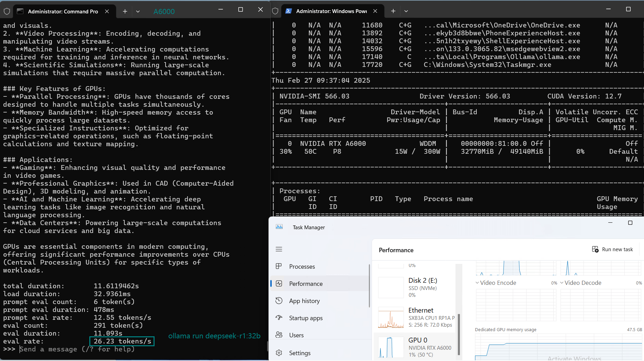644x361 pixels.
Task: Click the NVIDIA RTX A6000 name in nvidia-smi
Action: pyautogui.click(x=333, y=143)
